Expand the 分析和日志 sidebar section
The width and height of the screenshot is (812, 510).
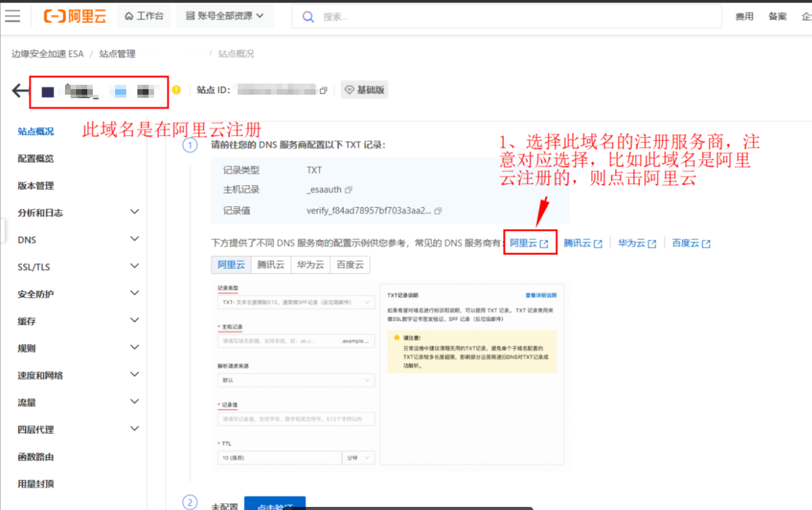point(134,212)
